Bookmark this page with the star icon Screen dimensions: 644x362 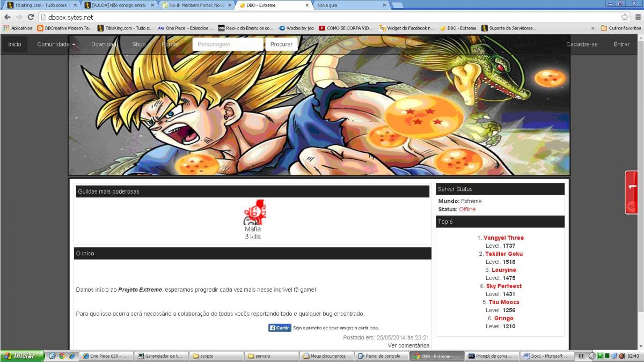[625, 17]
